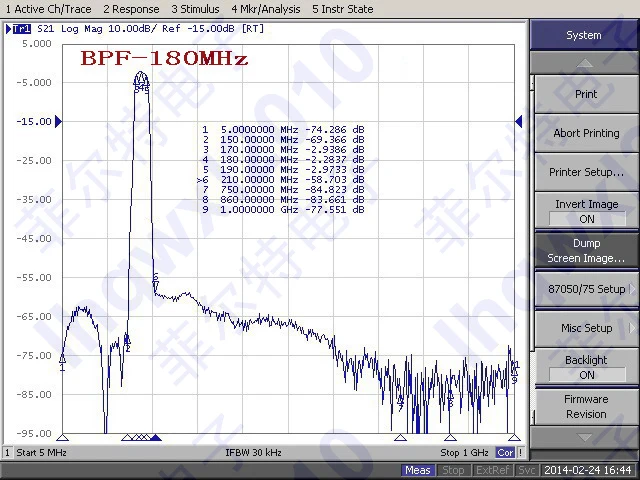This screenshot has height=480, width=640.
Task: Click Dump Screen Image softkey
Action: [586, 251]
